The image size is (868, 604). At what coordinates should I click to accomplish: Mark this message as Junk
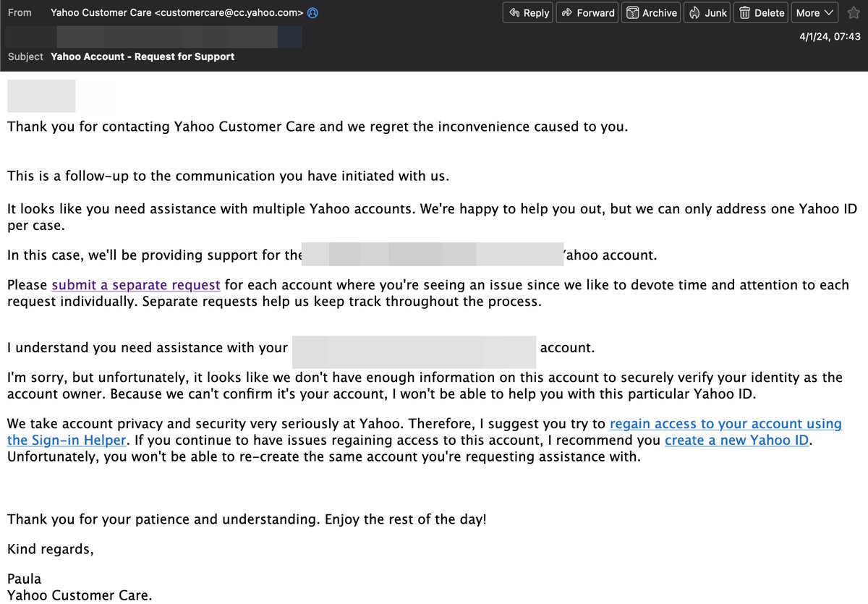[708, 12]
